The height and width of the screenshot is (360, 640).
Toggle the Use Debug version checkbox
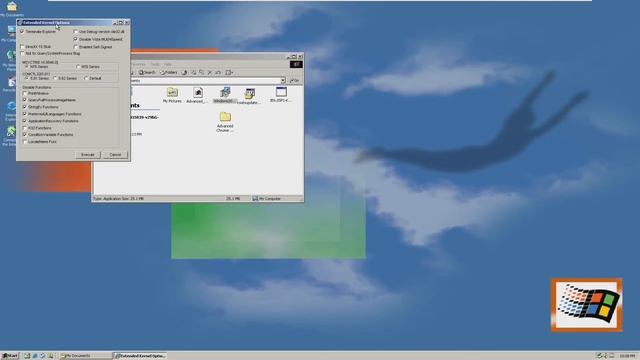(x=76, y=31)
